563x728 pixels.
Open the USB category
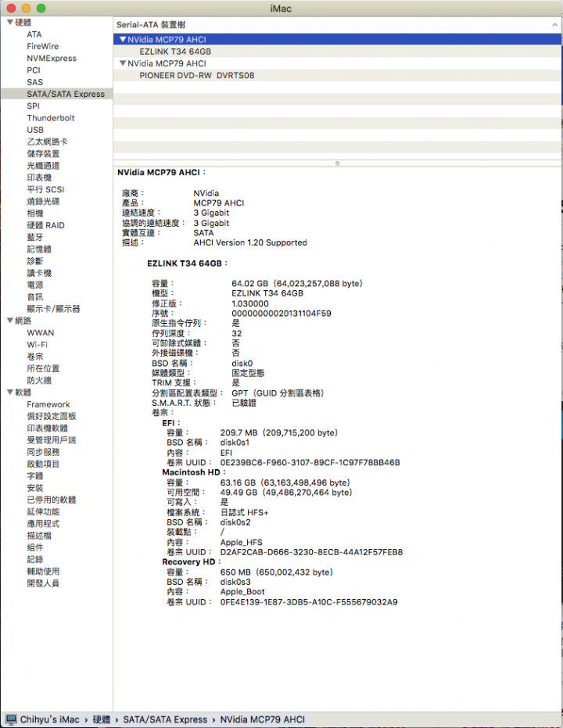click(x=35, y=130)
